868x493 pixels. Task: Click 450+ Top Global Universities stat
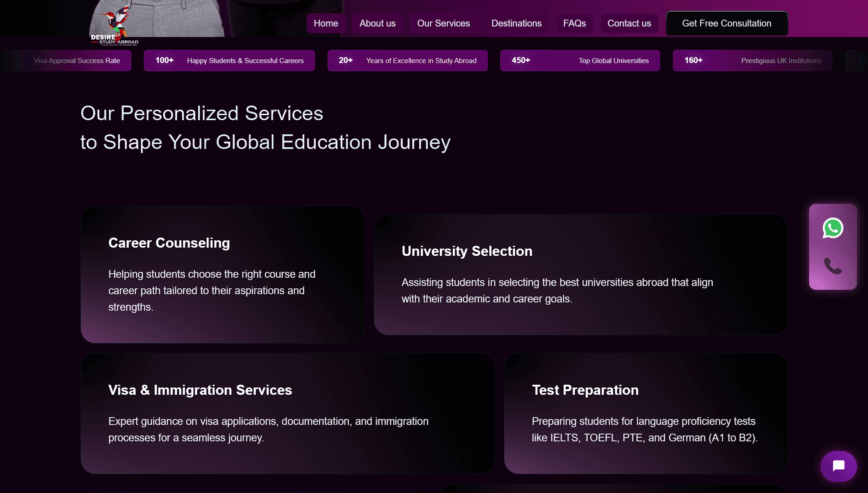pos(580,60)
